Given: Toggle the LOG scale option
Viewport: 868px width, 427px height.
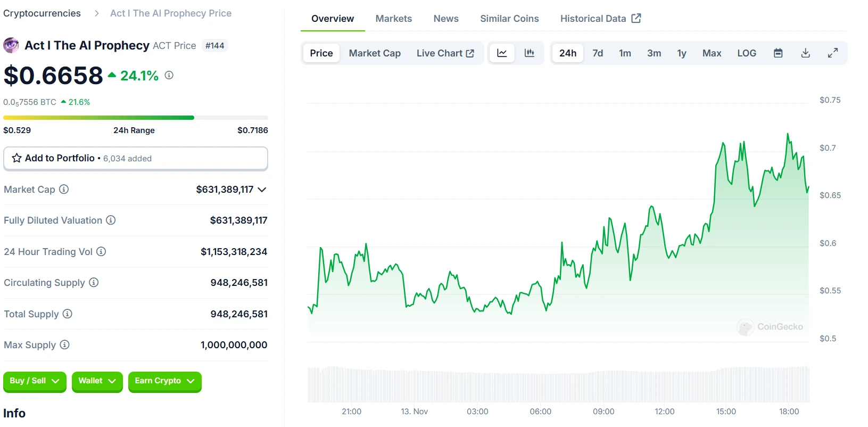Looking at the screenshot, I should (x=747, y=53).
